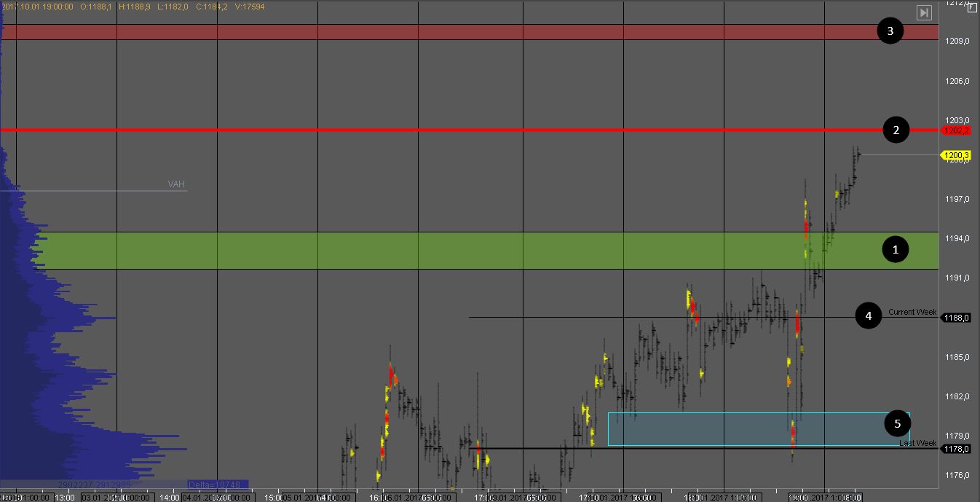
Task: Click the Last Week level text
Action: coord(917,443)
